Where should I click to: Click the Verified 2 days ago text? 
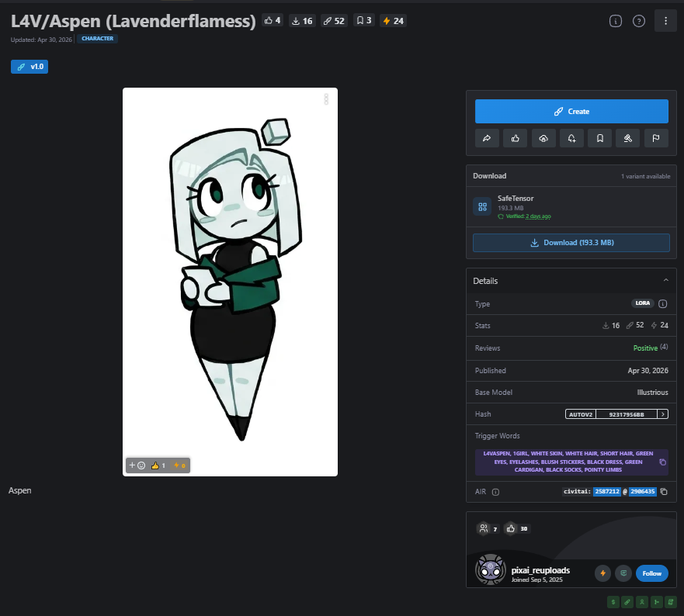point(528,216)
